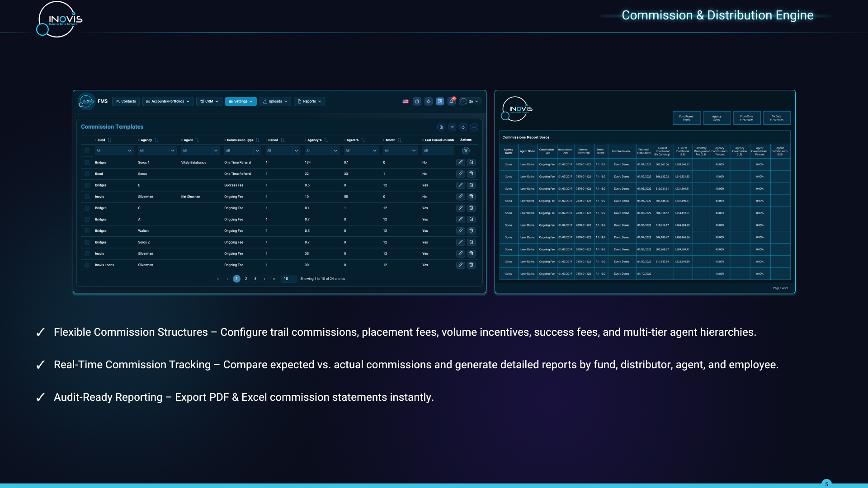Viewport: 868px width, 488px height.
Task: Delete the Bridges Soros 1 commission template
Action: [471, 162]
